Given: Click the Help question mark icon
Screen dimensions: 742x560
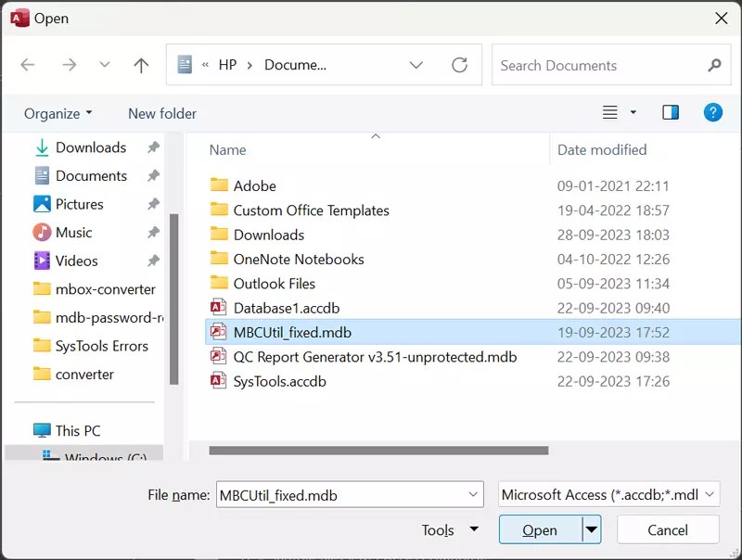Looking at the screenshot, I should pos(713,112).
